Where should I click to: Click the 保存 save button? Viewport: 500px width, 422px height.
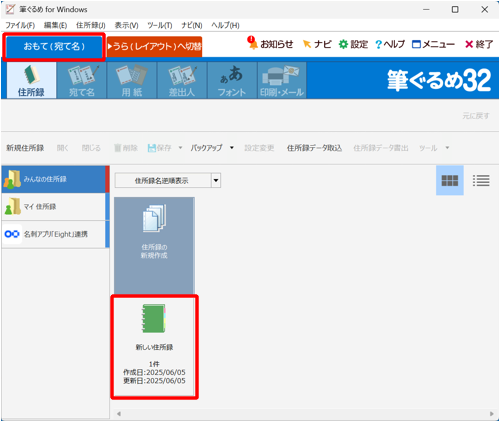pyautogui.click(x=160, y=148)
